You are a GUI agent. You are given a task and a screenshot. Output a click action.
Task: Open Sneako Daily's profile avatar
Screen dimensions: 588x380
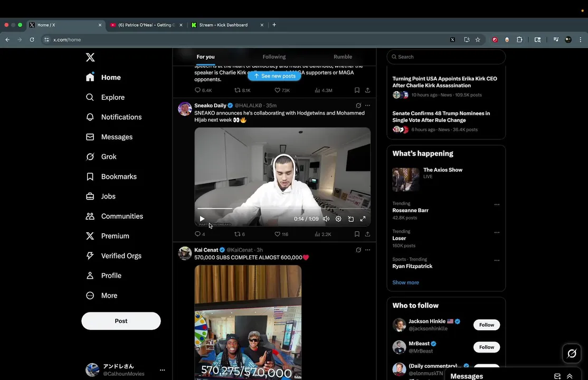coord(185,109)
